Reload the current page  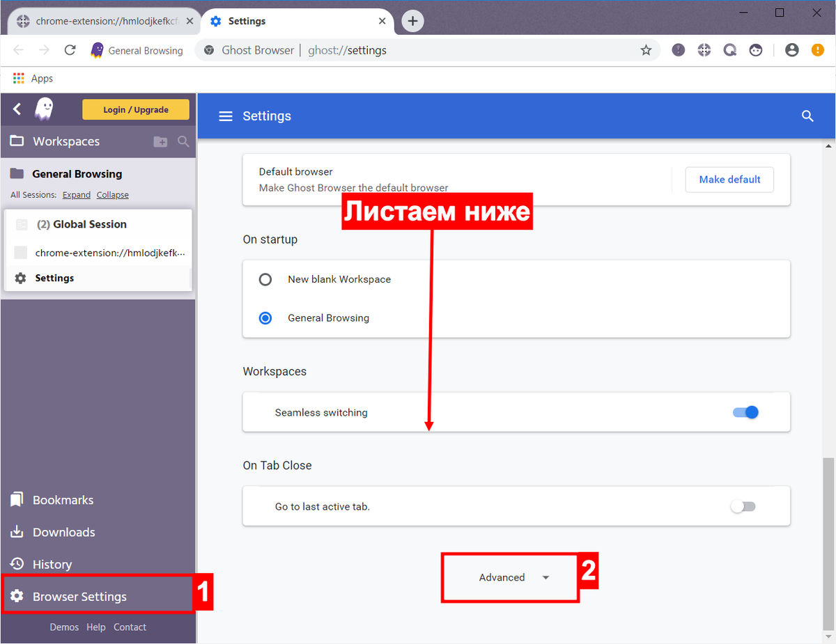pyautogui.click(x=70, y=50)
